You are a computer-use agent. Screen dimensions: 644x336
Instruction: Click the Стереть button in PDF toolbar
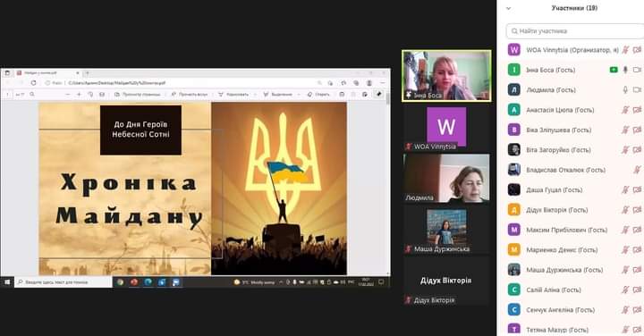coord(318,95)
